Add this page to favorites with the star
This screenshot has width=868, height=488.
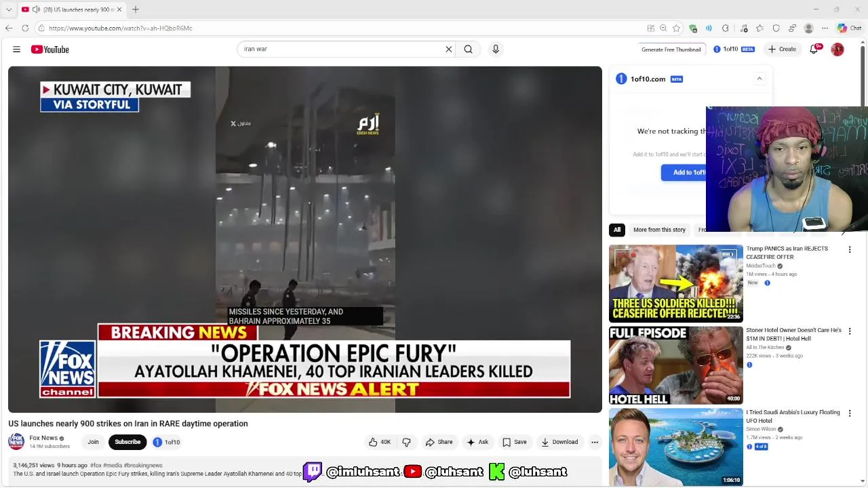point(676,28)
